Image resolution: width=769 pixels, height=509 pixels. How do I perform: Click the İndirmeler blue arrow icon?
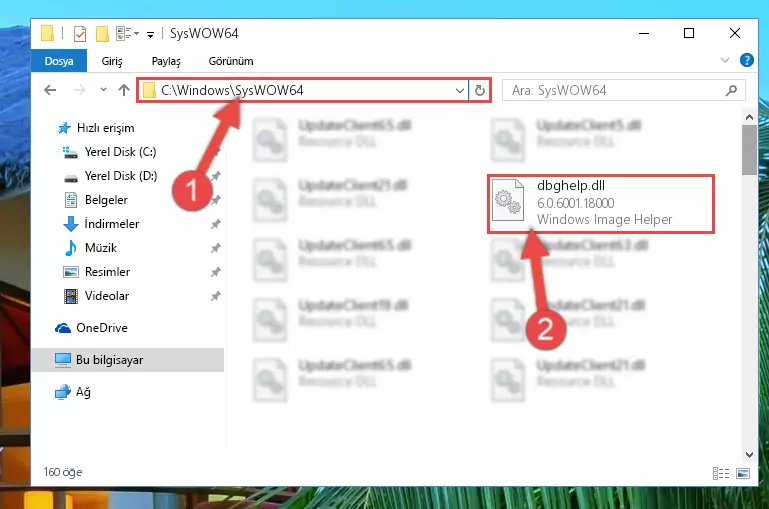tap(71, 224)
